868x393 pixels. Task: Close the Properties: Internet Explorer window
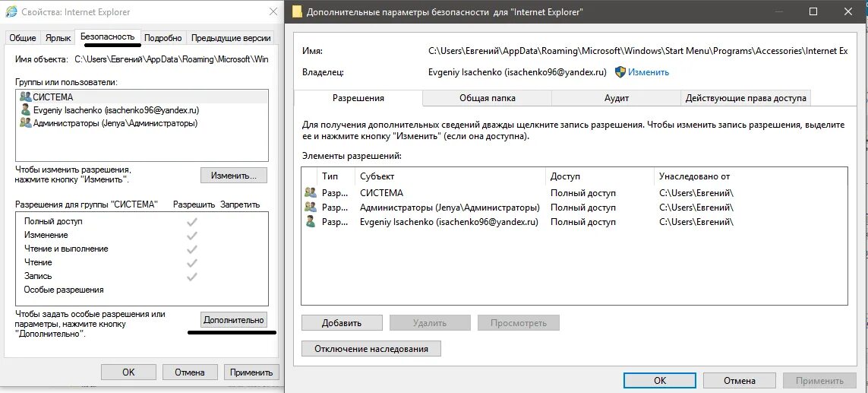tap(273, 11)
